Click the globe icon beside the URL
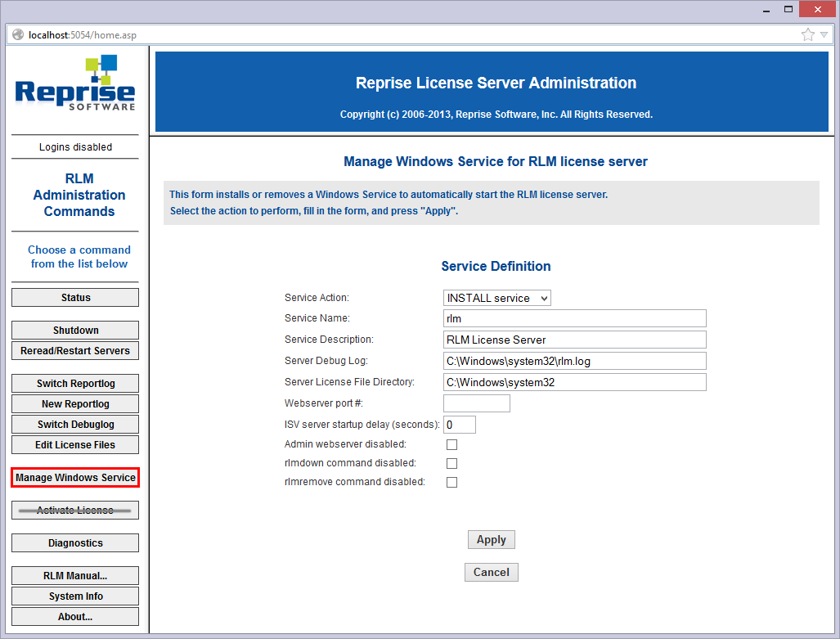 click(x=18, y=34)
